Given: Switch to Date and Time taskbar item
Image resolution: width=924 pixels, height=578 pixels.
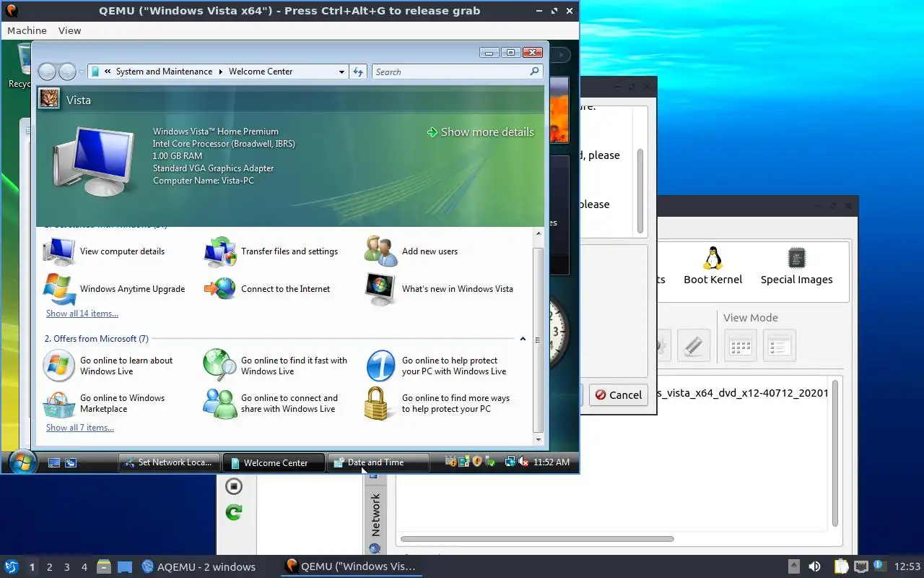Looking at the screenshot, I should (x=378, y=462).
